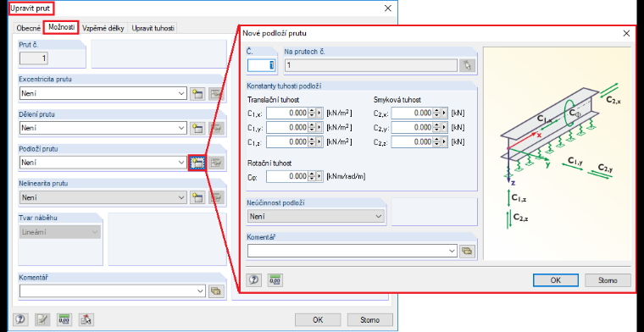Expand the Dělení prutu dropdown
The image size is (644, 332).
pyautogui.click(x=181, y=128)
